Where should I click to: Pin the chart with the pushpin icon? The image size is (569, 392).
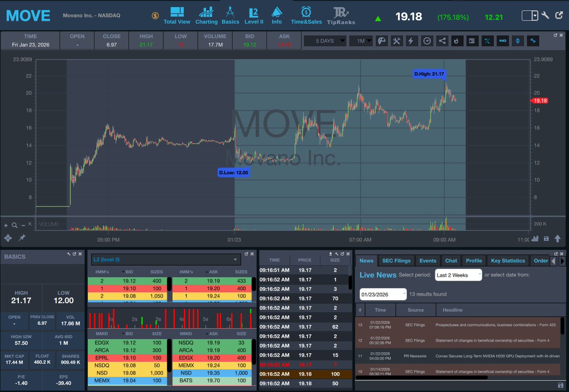point(22,237)
